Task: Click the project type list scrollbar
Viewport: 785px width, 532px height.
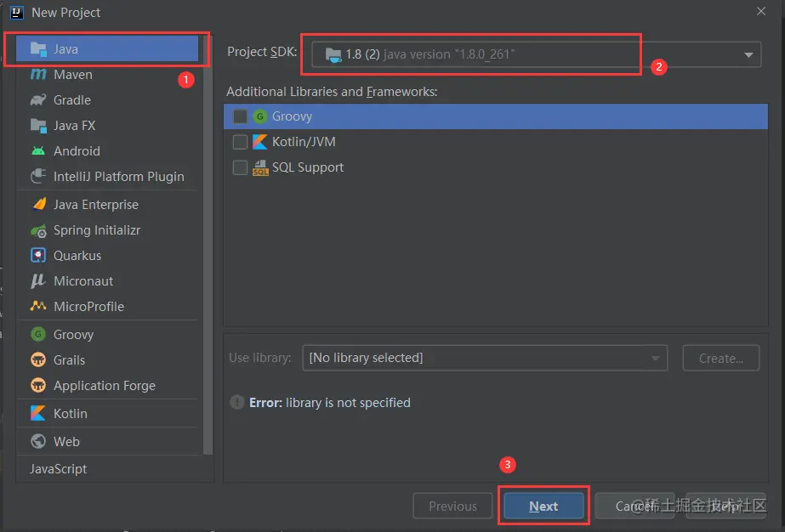Action: (208, 246)
